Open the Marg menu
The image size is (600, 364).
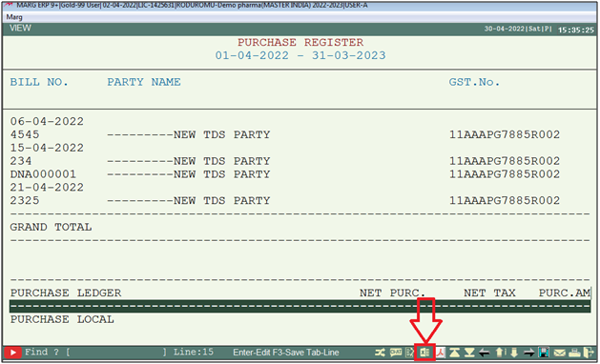tap(14, 17)
